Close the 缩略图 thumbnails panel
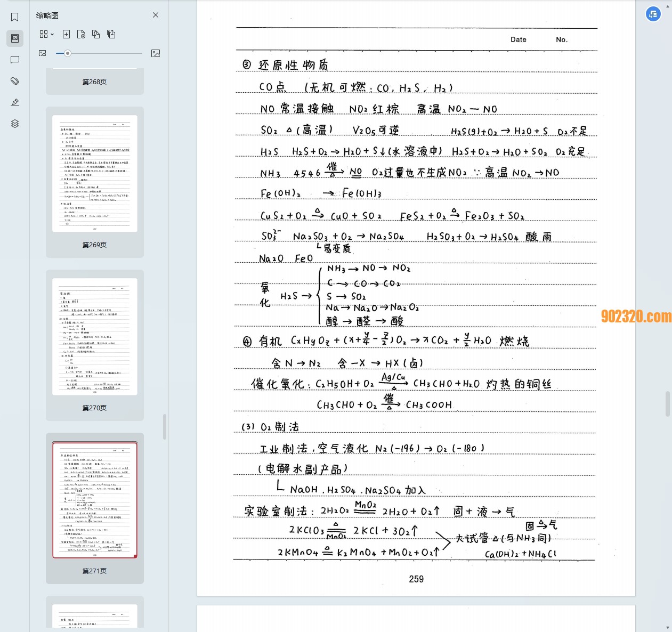Screen dimensions: 672x632 156,15
